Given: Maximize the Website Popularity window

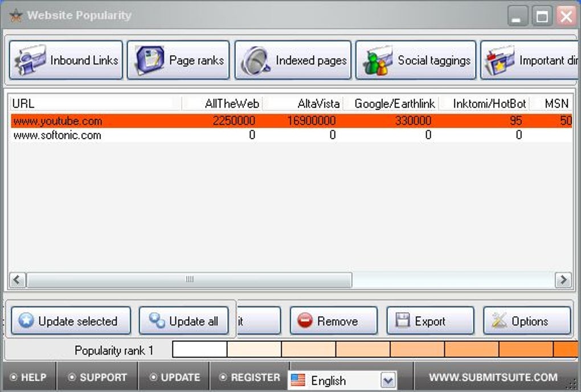Looking at the screenshot, I should (542, 16).
